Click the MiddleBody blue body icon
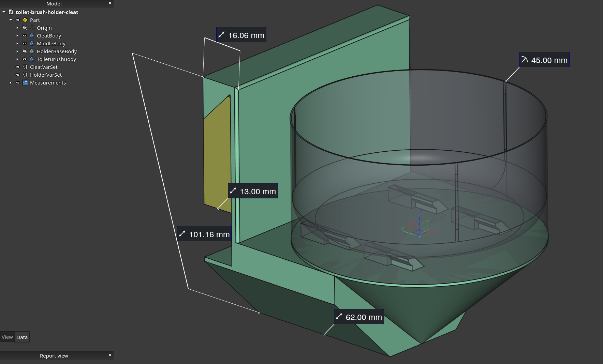603x364 pixels. [x=32, y=43]
